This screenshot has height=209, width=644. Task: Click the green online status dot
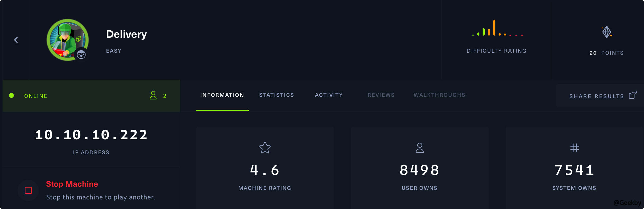click(11, 96)
